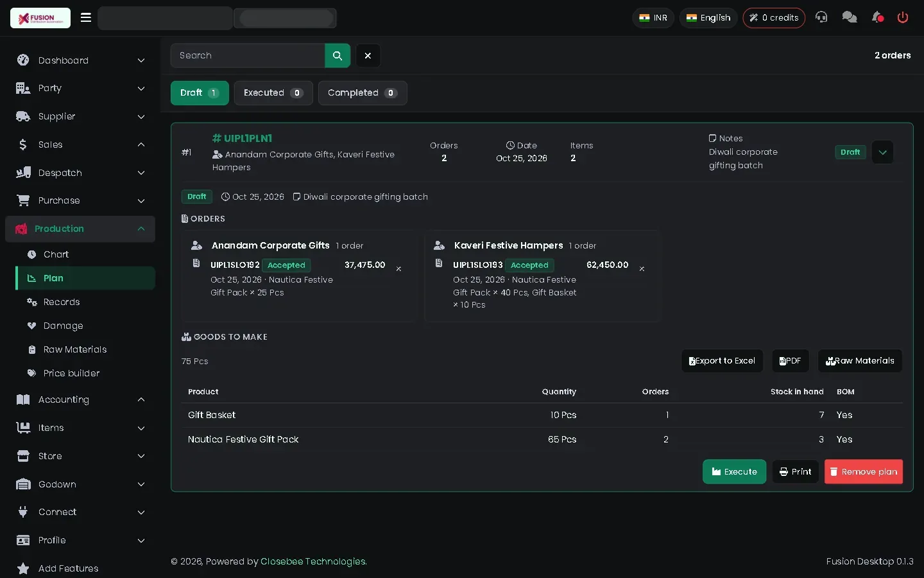
Task: Click Remove plan
Action: (x=864, y=471)
